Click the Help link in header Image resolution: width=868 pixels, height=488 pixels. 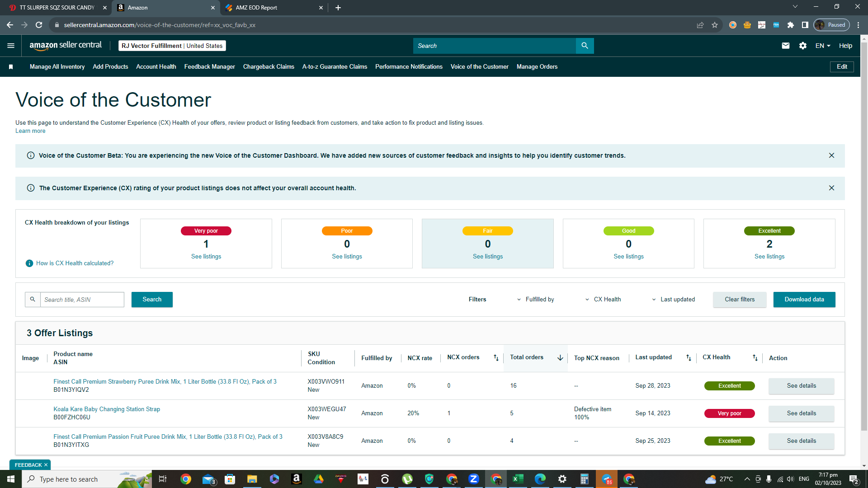[845, 46]
